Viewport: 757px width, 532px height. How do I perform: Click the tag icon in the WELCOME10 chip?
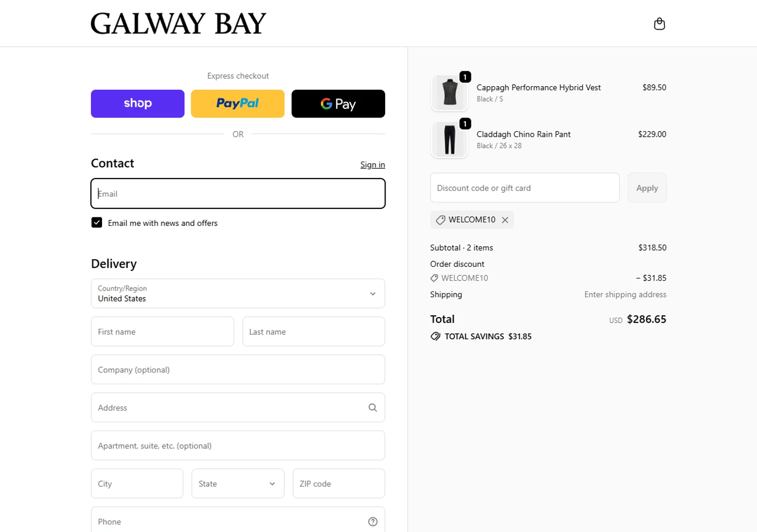(x=441, y=220)
